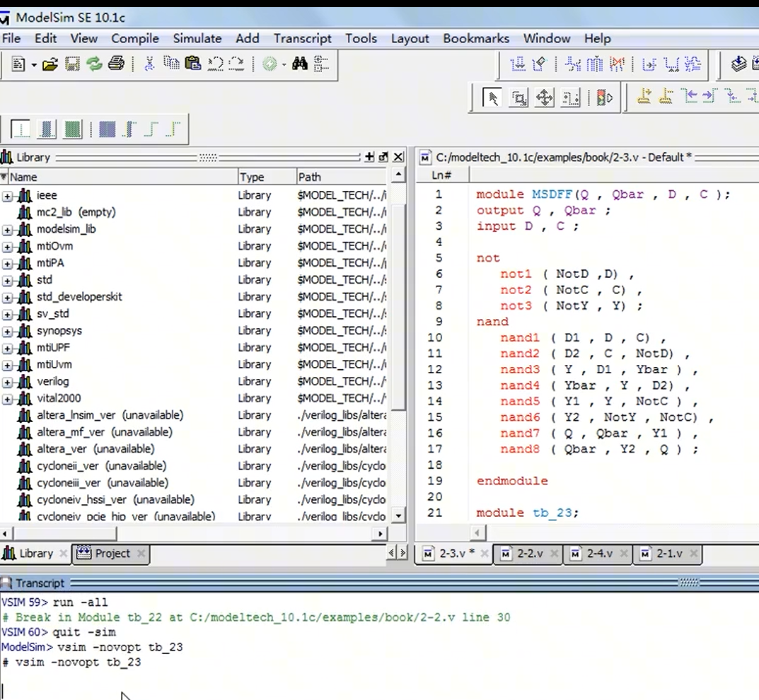759x700 pixels.
Task: Open the Transcript menu
Action: (303, 38)
